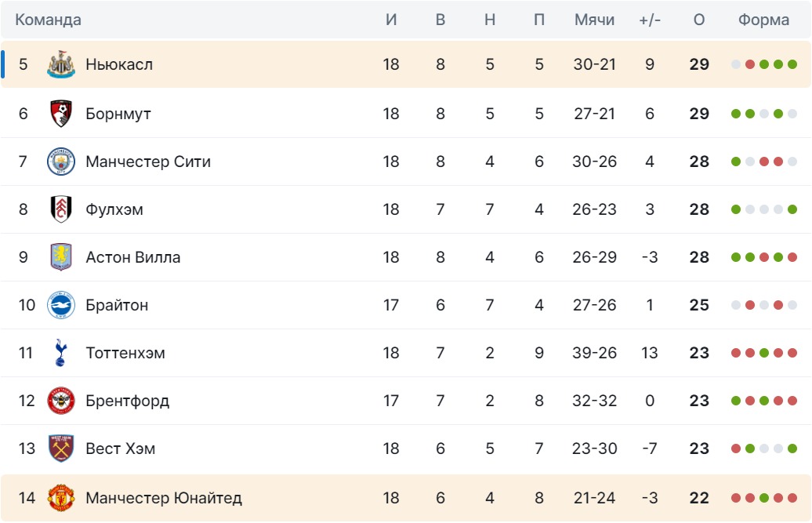Click the 'Команда' column header
This screenshot has height=523, width=812.
tap(49, 20)
